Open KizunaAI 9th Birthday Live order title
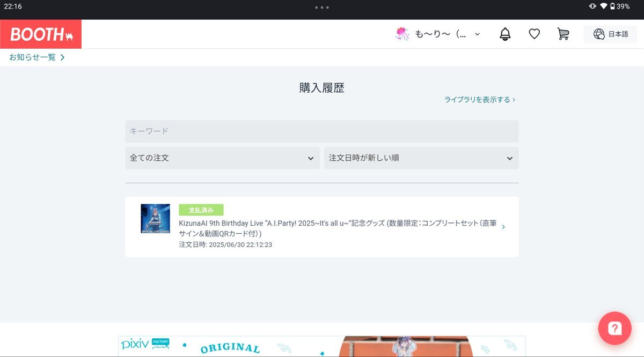 [x=338, y=228]
